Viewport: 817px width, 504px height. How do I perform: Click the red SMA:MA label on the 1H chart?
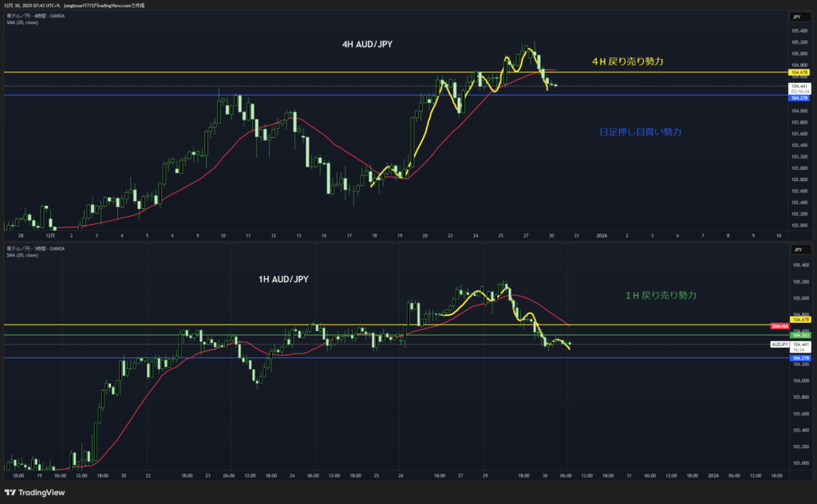(780, 326)
